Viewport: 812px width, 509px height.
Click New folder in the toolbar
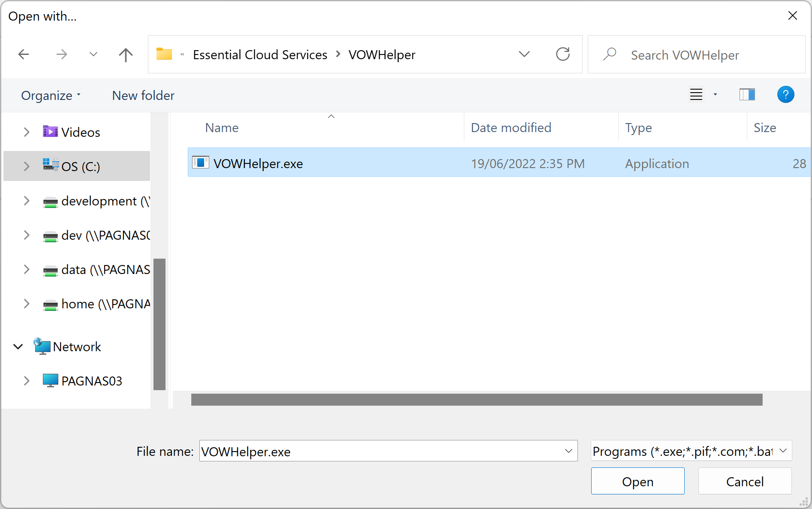point(143,96)
